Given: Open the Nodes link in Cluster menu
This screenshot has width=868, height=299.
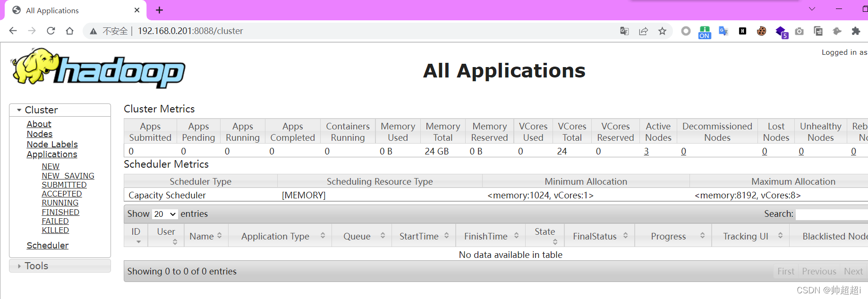Looking at the screenshot, I should pos(39,134).
